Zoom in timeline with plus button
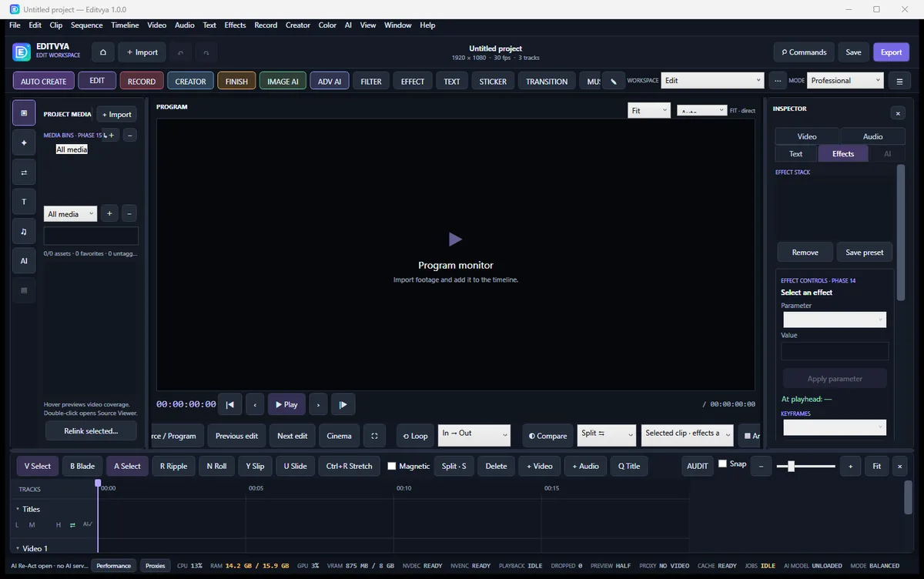Screen dimensions: 924x579 coord(850,466)
